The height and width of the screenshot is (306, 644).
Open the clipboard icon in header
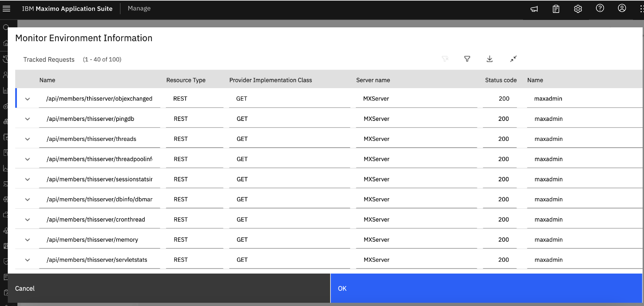tap(556, 9)
